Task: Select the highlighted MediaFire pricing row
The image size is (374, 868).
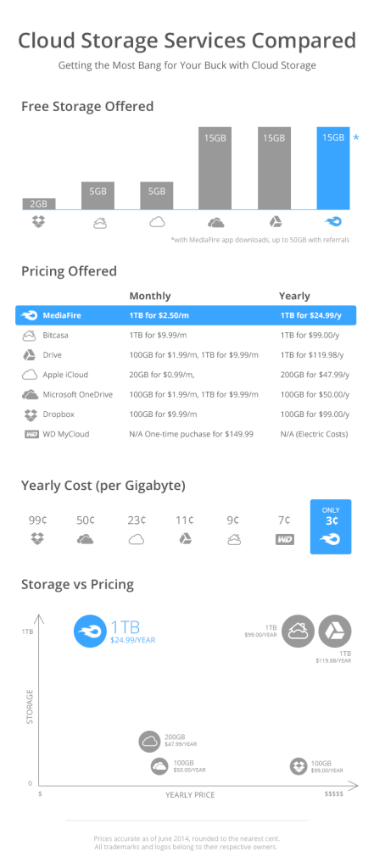Action: click(x=186, y=315)
